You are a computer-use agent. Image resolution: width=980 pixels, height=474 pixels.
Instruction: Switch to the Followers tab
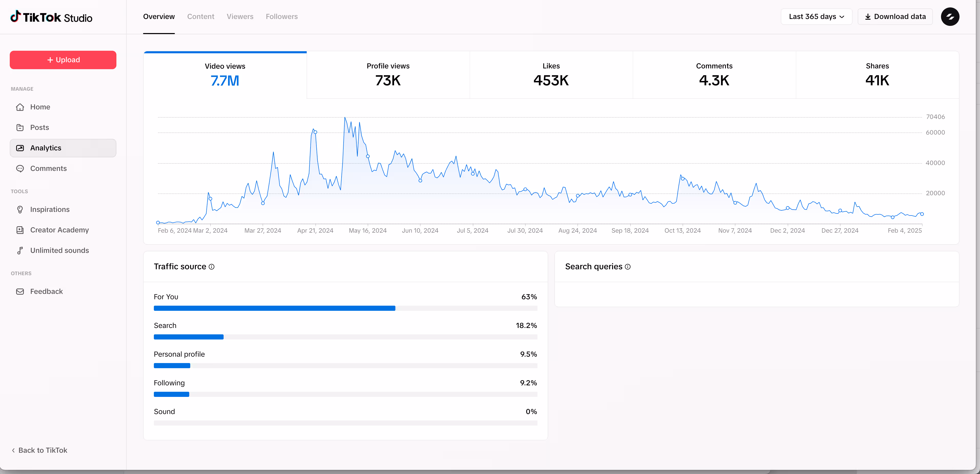coord(282,17)
